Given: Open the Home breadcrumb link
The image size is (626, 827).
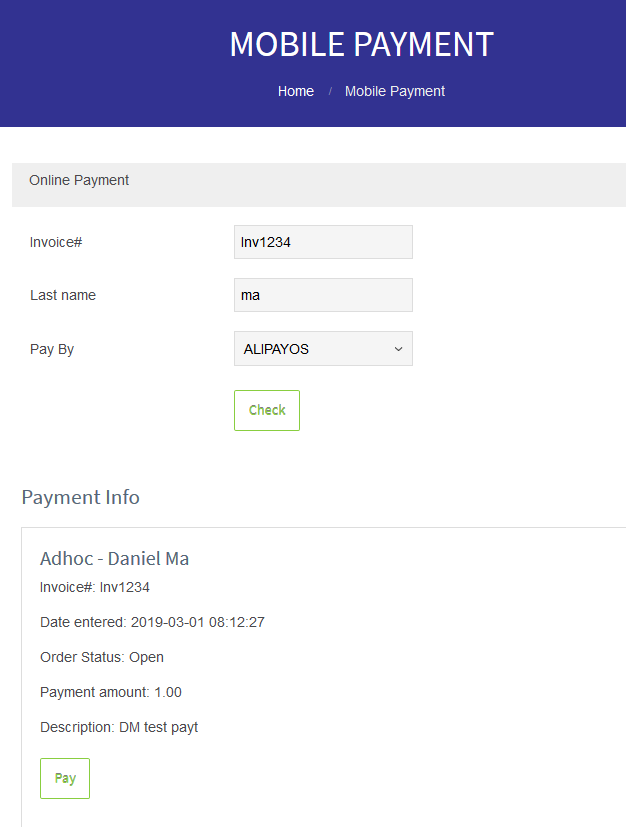Looking at the screenshot, I should coord(296,91).
